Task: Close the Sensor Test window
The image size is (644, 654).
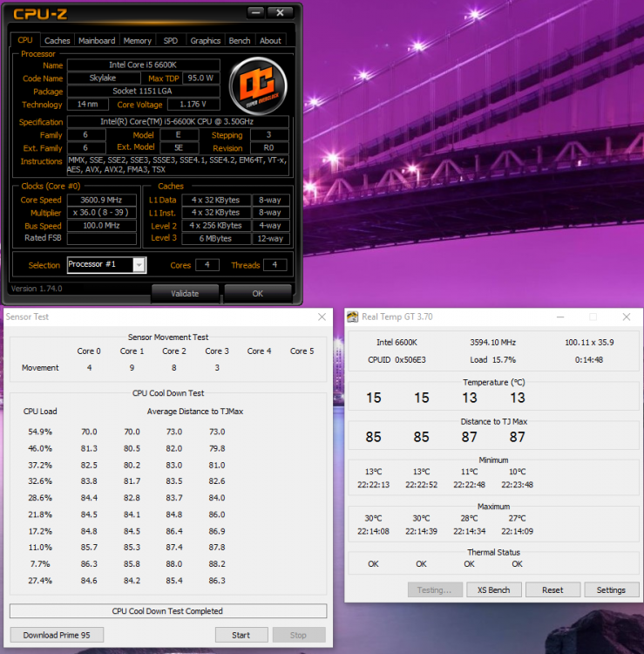Action: pos(322,317)
